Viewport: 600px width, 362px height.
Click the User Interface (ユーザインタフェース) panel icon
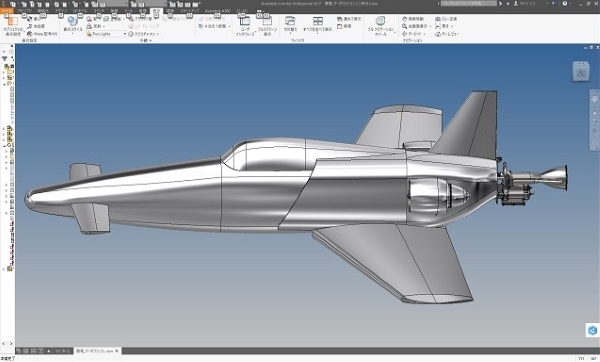point(245,21)
